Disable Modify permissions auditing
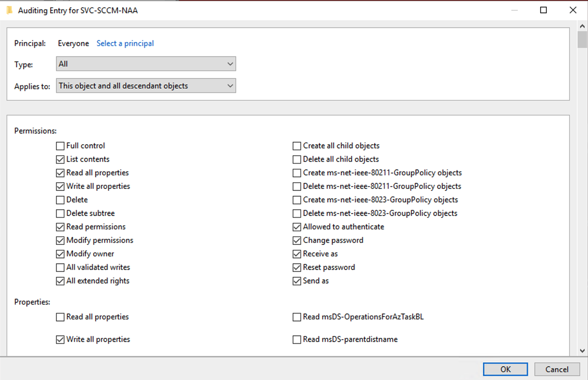Image resolution: width=588 pixels, height=380 pixels. coord(60,240)
